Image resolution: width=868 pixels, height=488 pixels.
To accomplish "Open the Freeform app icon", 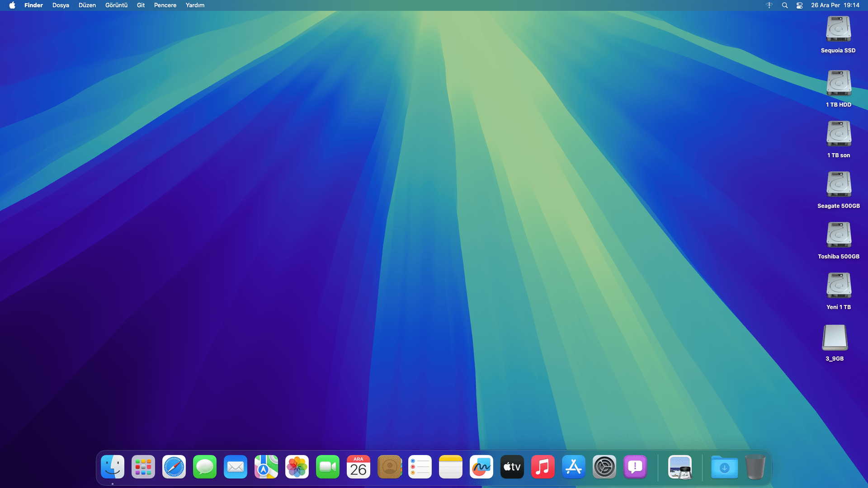I will (x=481, y=467).
